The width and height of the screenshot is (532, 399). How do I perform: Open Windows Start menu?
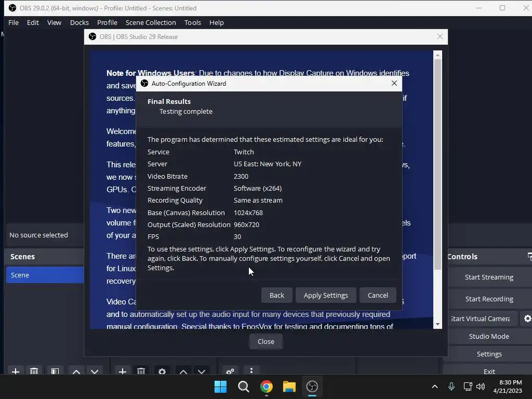click(x=220, y=387)
